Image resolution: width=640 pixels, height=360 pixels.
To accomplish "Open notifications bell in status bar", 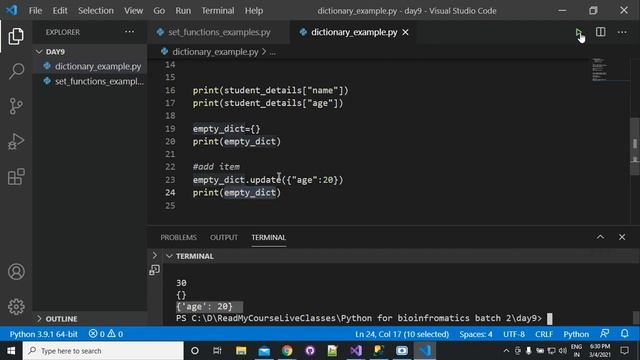I will tap(624, 334).
